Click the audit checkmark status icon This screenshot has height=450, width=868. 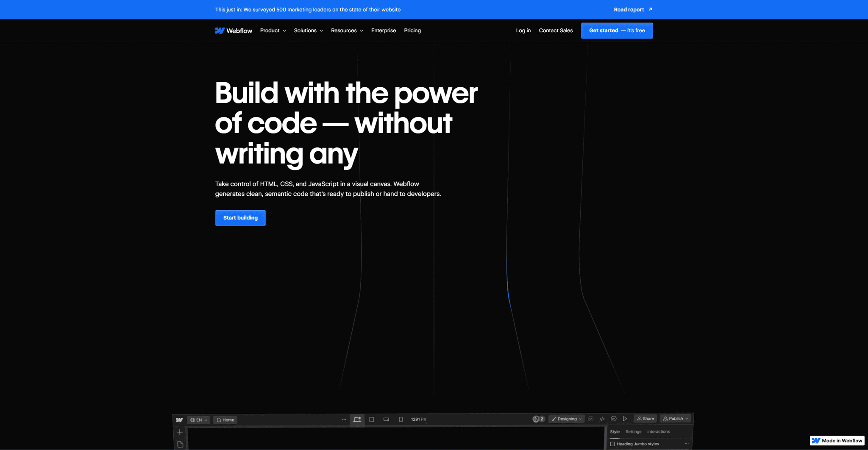590,419
